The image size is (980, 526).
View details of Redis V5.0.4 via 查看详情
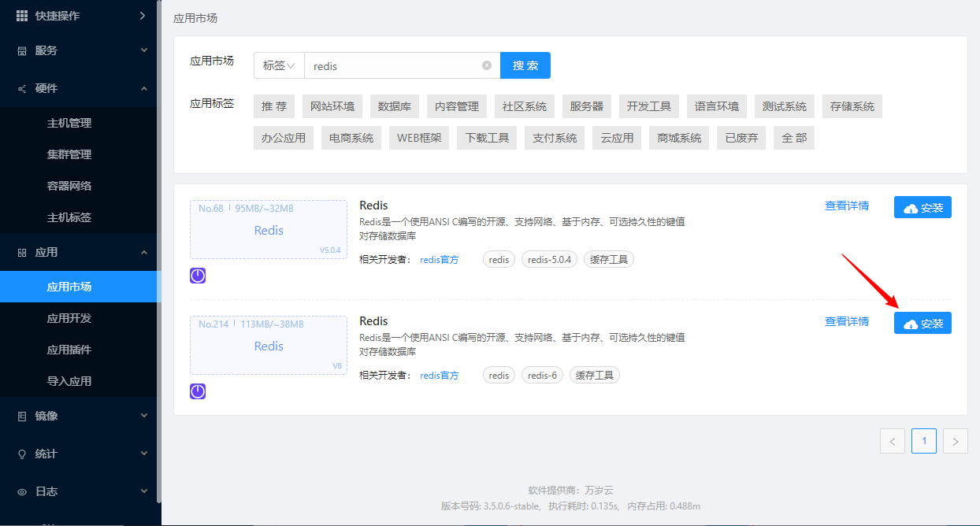847,206
